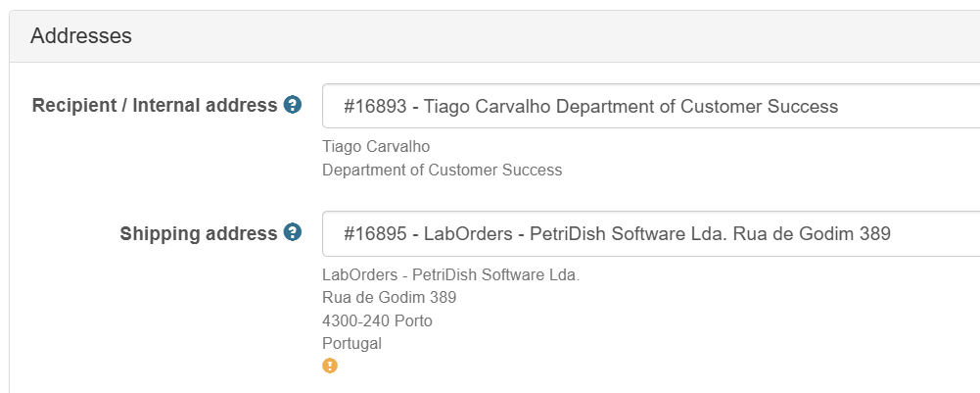Open the Shipping address dropdown
The height and width of the screenshot is (393, 980).
(x=651, y=233)
